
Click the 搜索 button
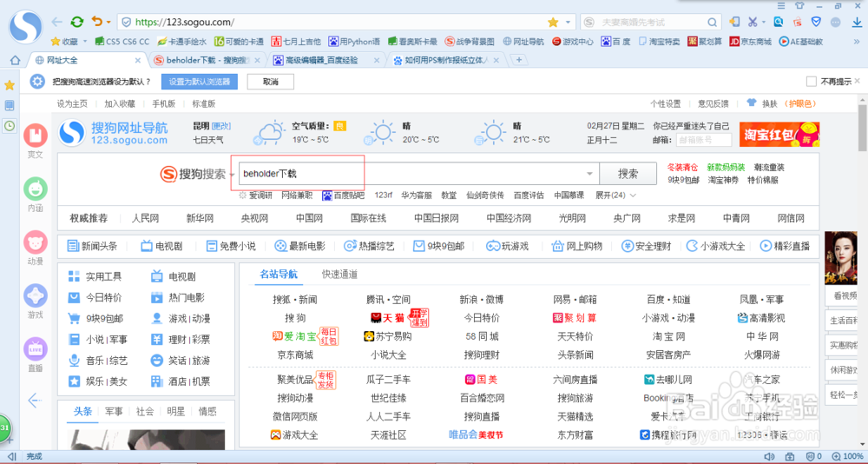point(628,174)
